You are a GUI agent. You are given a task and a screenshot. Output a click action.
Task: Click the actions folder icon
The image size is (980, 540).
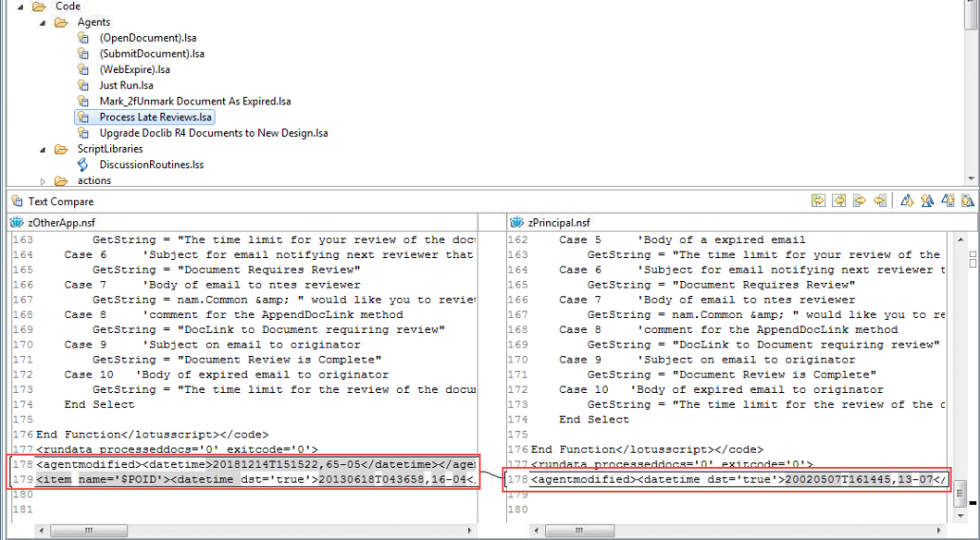coord(61,180)
